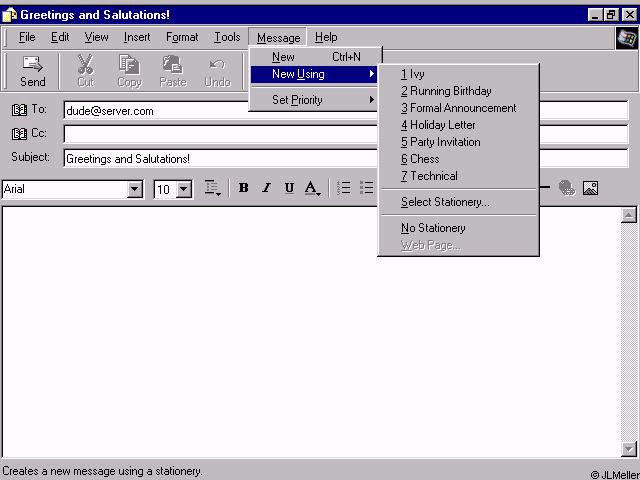Click in the Subject field

click(346, 158)
